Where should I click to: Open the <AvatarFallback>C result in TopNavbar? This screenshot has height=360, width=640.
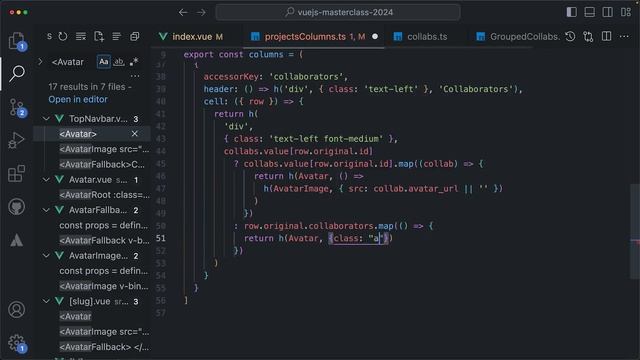[x=92, y=164]
